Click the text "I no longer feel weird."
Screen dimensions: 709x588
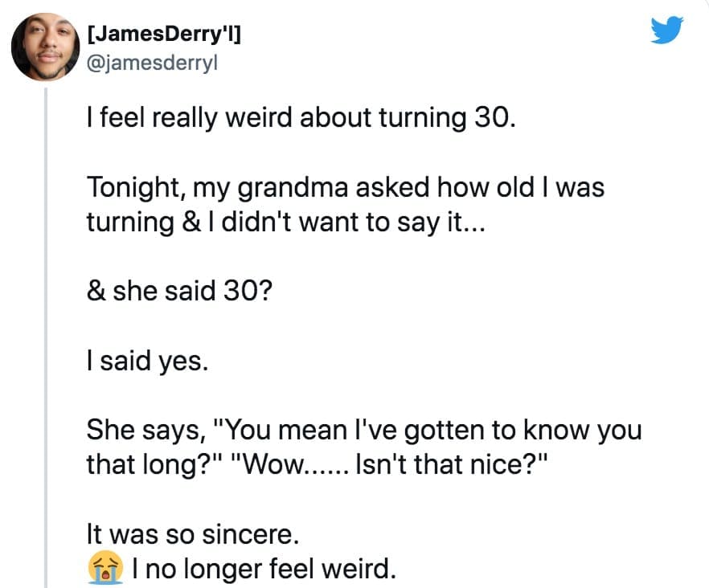pos(264,568)
